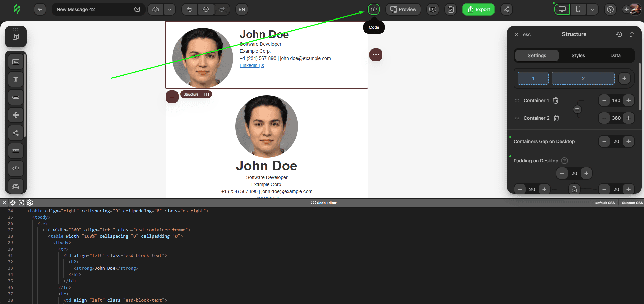Toggle the Code editor button
Screen dimensions: 644x304
point(374,9)
